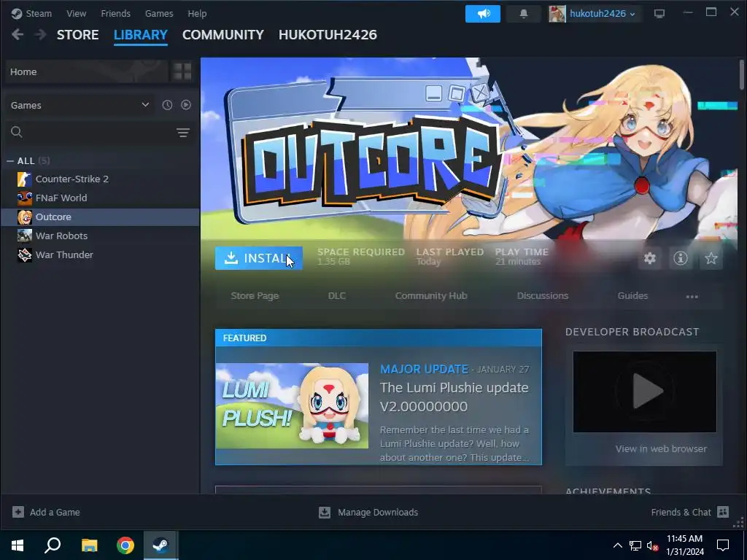
Task: Click the hukotuh2426 profile avatar
Action: click(557, 14)
